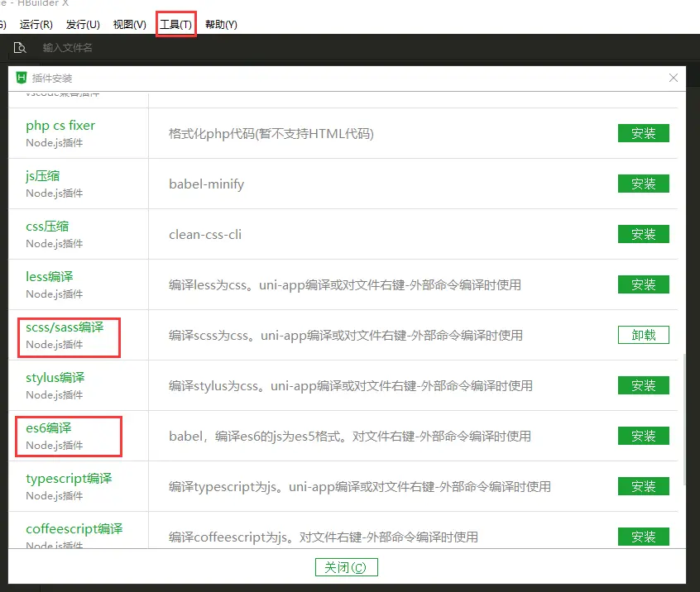This screenshot has height=592, width=700.
Task: Focus the 输入文件名 search field
Action: pyautogui.click(x=67, y=48)
